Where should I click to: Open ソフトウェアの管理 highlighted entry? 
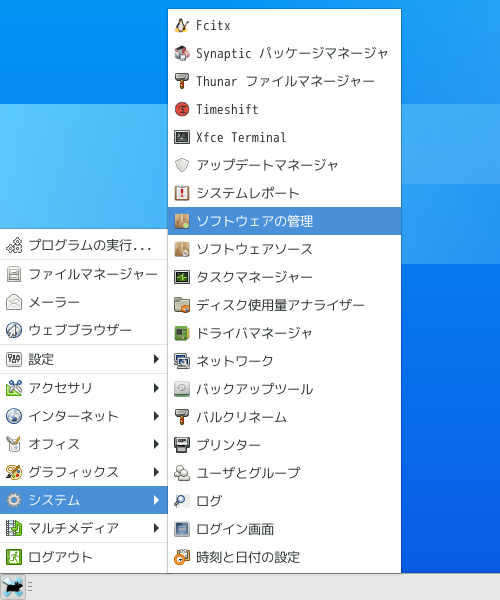click(284, 221)
